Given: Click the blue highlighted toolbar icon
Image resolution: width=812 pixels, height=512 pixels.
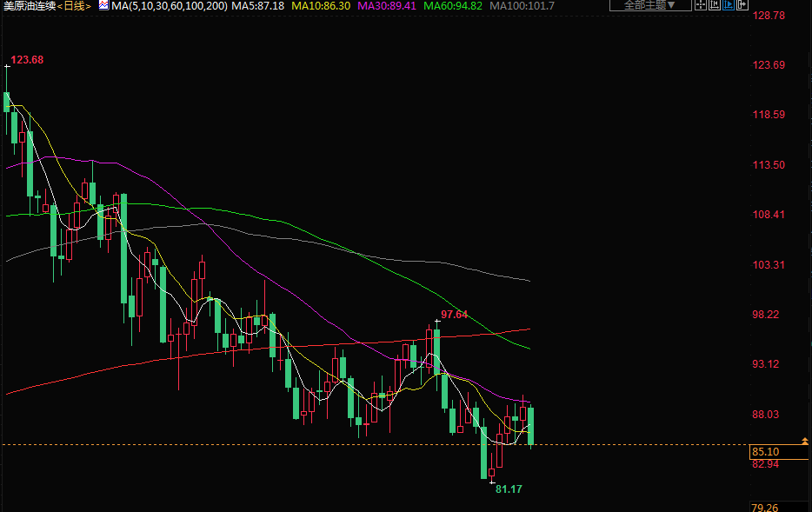Looking at the screenshot, I should click(729, 5).
